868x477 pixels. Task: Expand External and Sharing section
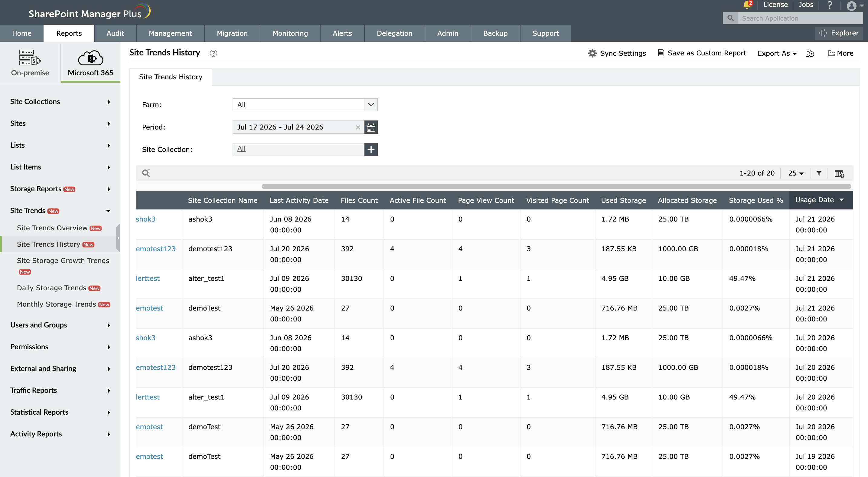[x=60, y=368]
